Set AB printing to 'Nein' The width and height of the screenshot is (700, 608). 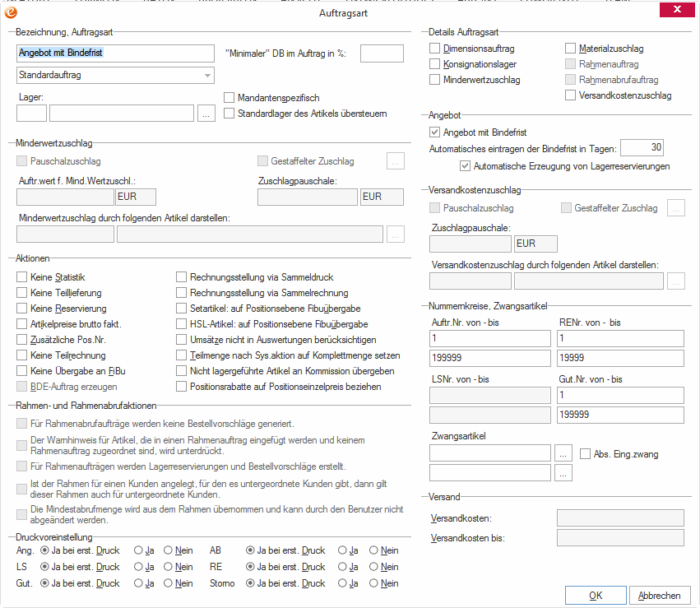click(373, 550)
